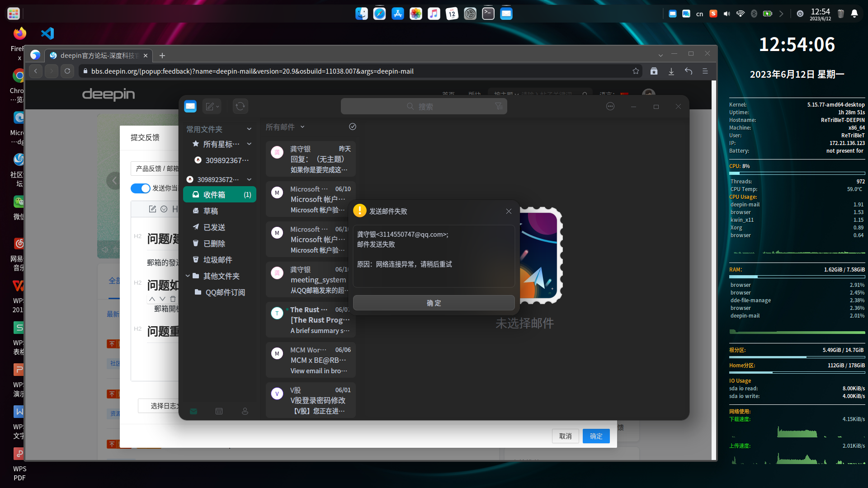Collapse the 其他文件夹 tree node

[188, 276]
